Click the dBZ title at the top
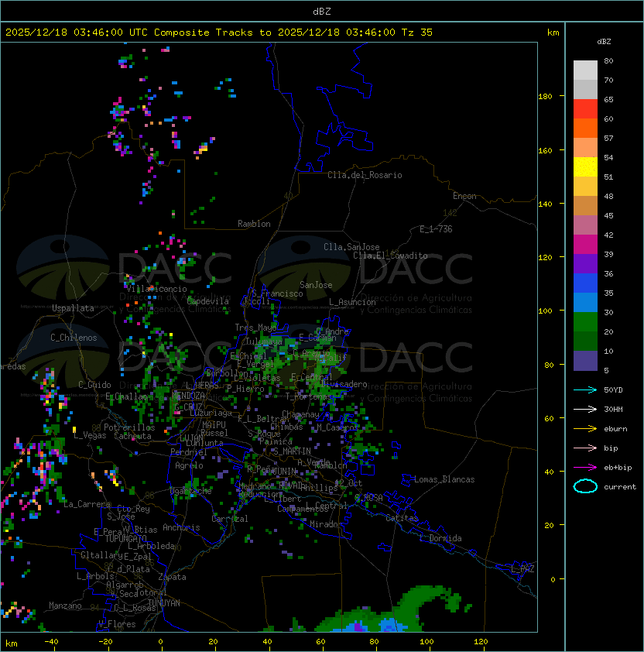 [322, 11]
